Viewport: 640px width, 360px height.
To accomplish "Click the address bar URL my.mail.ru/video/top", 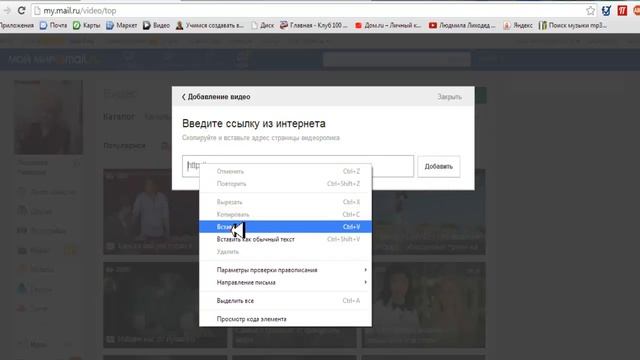I will point(80,11).
